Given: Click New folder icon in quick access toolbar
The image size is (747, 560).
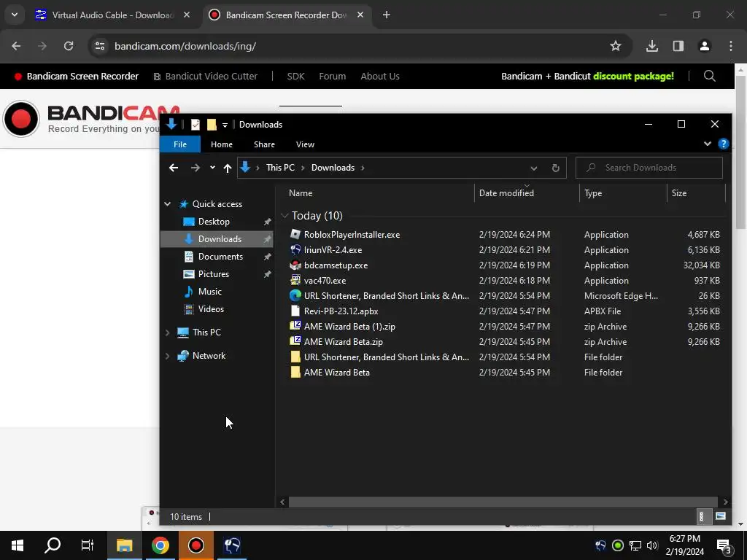Looking at the screenshot, I should pyautogui.click(x=212, y=125).
